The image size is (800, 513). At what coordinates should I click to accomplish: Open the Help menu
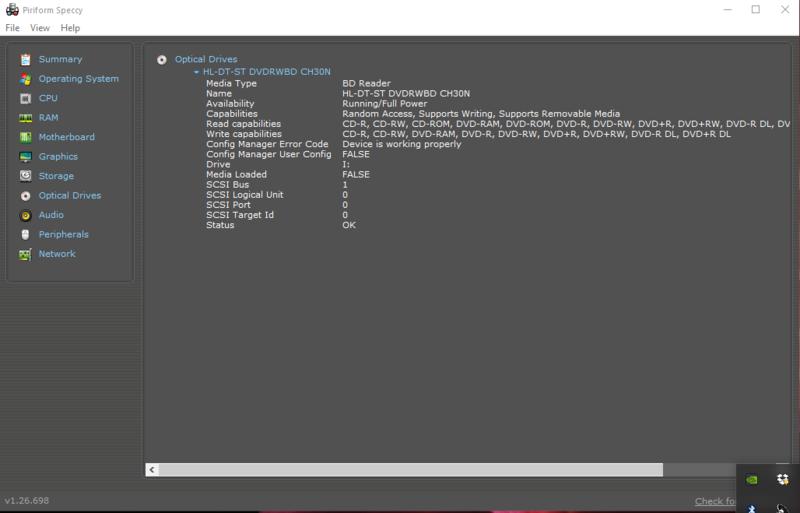[70, 28]
